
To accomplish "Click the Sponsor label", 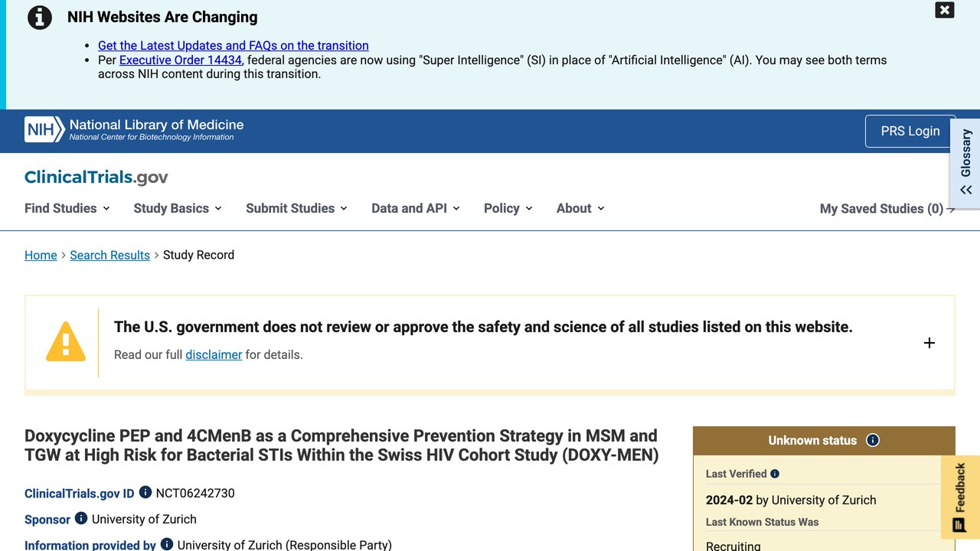I will pyautogui.click(x=47, y=520).
